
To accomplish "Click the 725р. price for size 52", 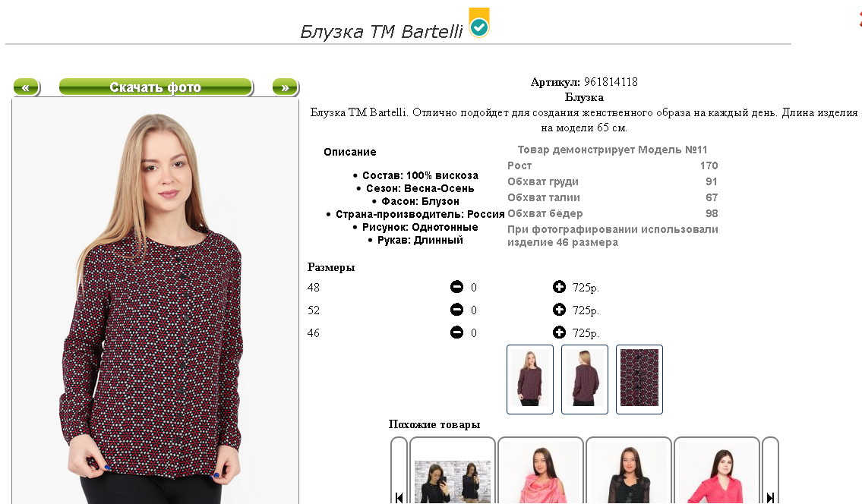I will pos(586,310).
